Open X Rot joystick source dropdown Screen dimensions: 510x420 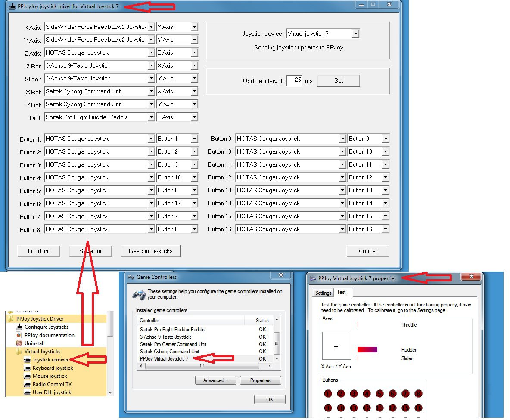click(x=151, y=91)
